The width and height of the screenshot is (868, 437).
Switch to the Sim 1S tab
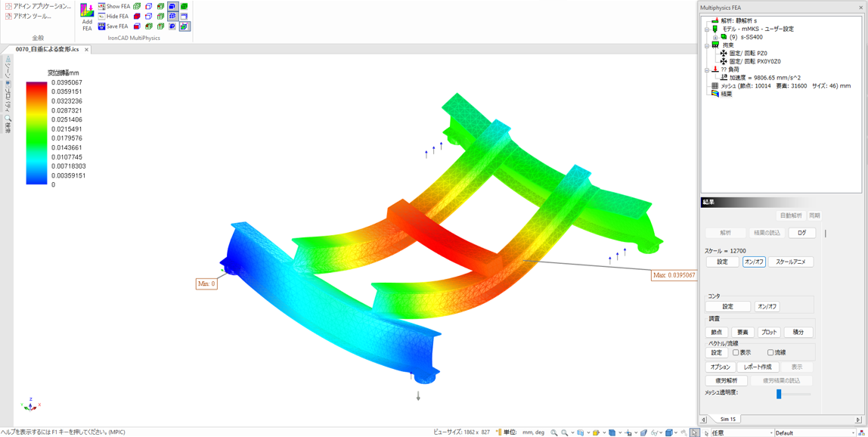727,419
